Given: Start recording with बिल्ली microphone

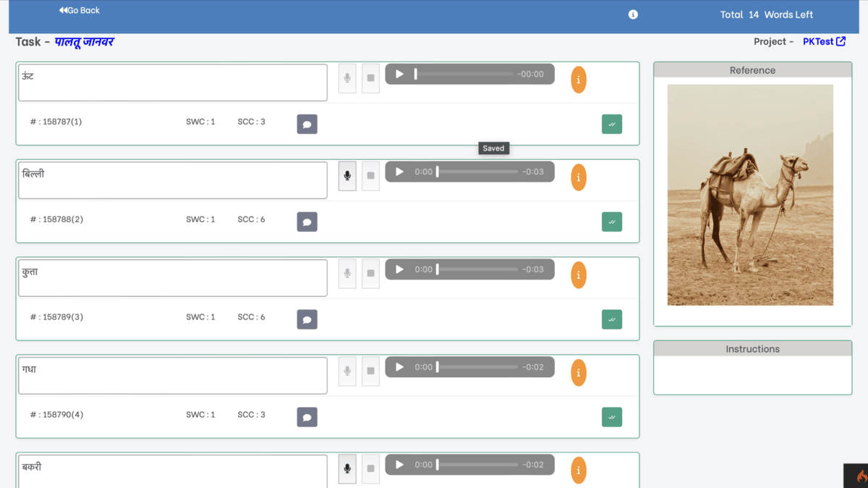Looking at the screenshot, I should (347, 176).
